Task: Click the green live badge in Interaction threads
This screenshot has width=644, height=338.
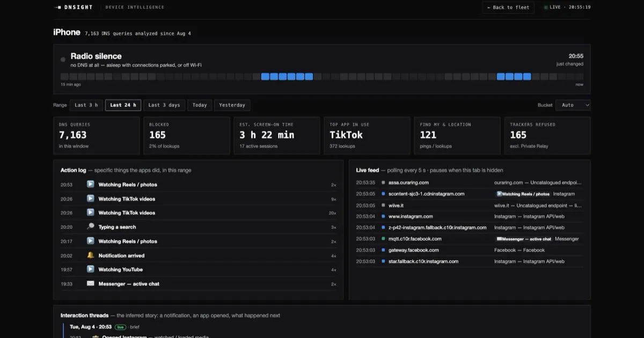Action: click(120, 327)
